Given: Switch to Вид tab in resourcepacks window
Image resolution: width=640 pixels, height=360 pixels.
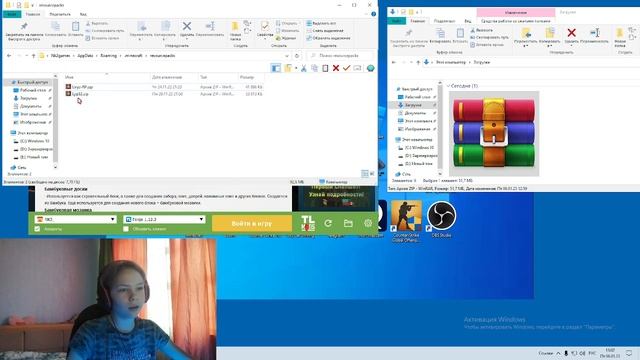Looking at the screenshot, I should [x=83, y=14].
